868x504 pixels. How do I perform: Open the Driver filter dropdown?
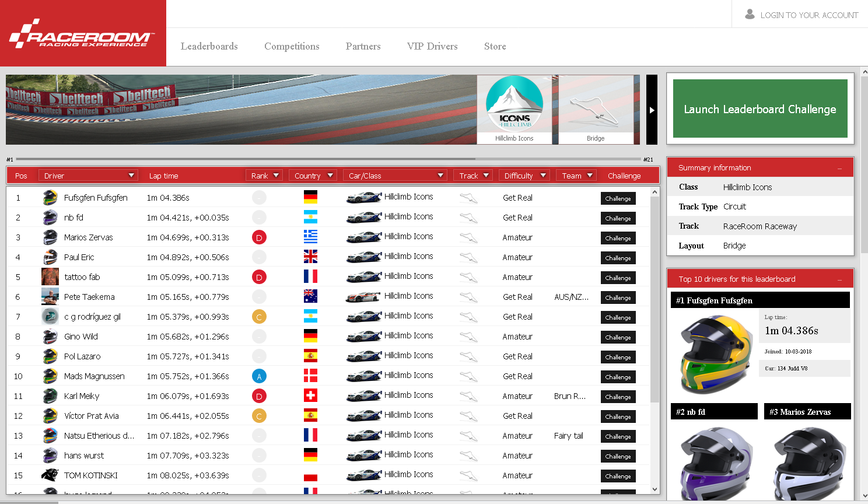[88, 176]
